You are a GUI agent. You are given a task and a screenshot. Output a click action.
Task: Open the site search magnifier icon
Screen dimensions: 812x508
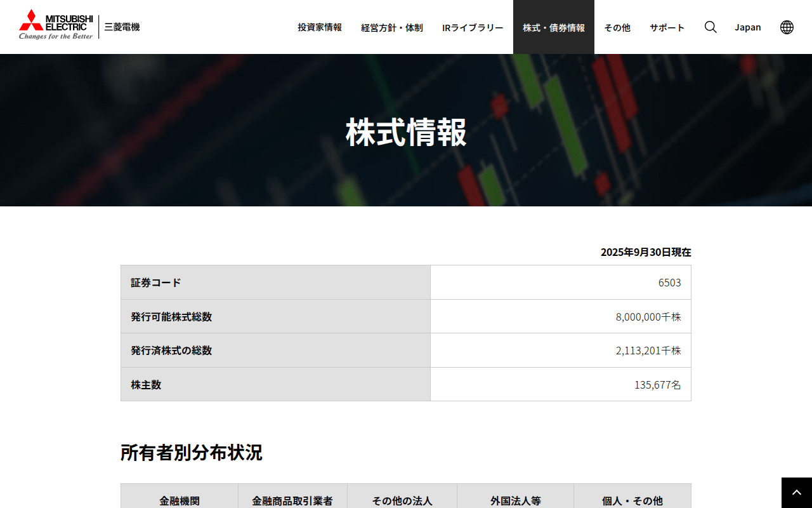[x=710, y=27]
